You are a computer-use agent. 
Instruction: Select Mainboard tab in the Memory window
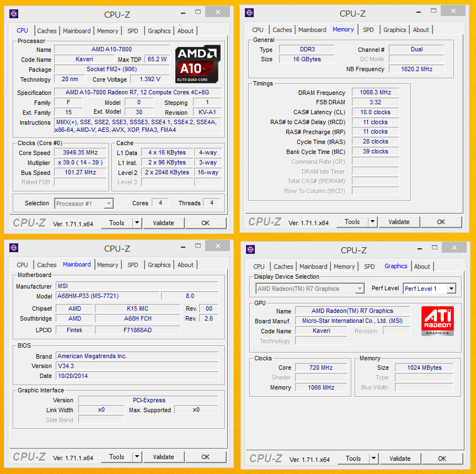[x=312, y=30]
